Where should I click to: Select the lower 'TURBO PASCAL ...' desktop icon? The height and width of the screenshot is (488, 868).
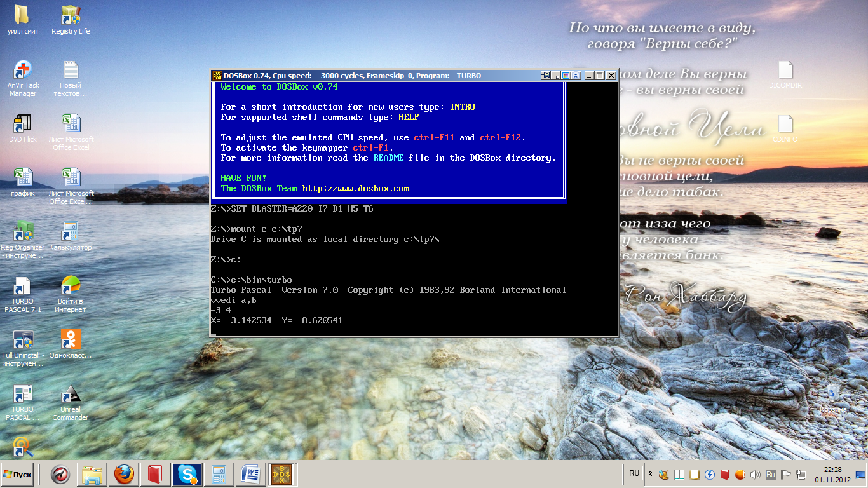tap(23, 402)
